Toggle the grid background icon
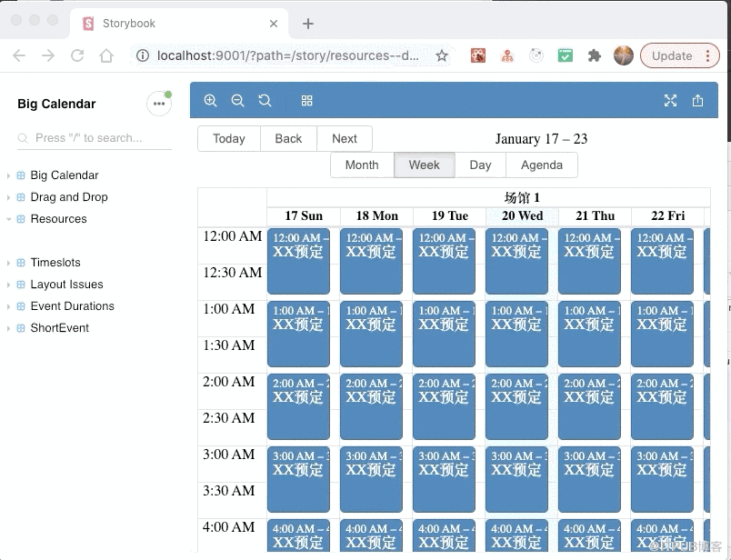This screenshot has width=731, height=560. 306,100
